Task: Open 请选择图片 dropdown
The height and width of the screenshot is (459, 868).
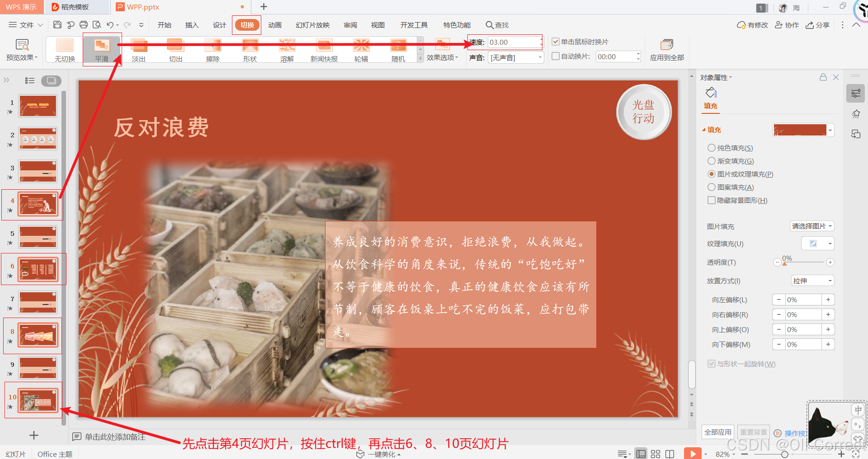Action: 812,226
